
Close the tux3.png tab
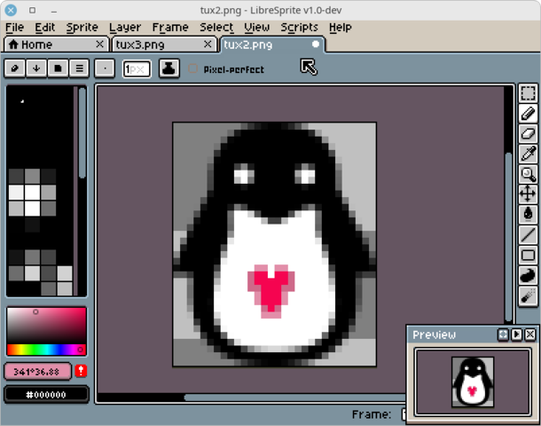pyautogui.click(x=207, y=44)
